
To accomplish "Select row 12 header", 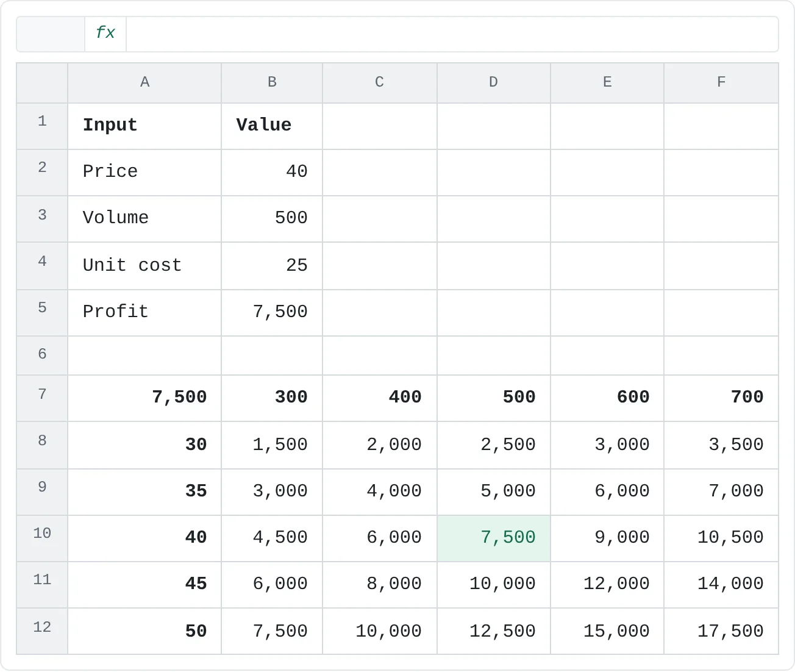I will coord(42,631).
